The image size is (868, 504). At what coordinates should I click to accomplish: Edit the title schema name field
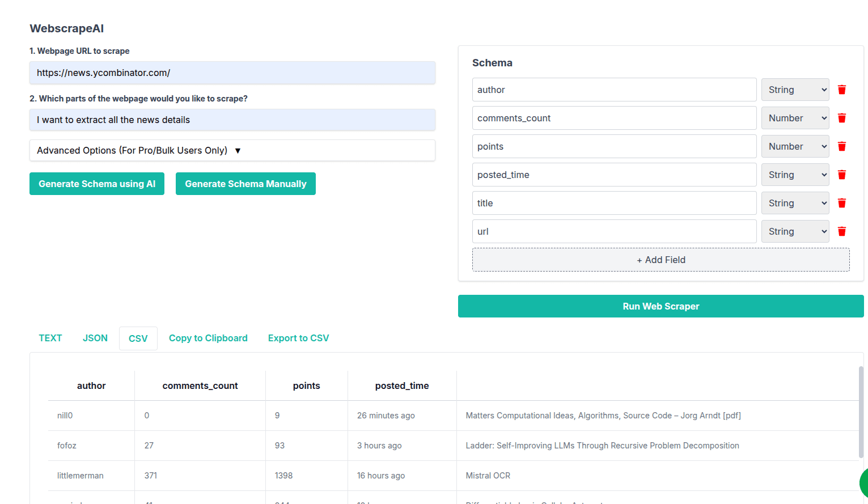(x=615, y=203)
